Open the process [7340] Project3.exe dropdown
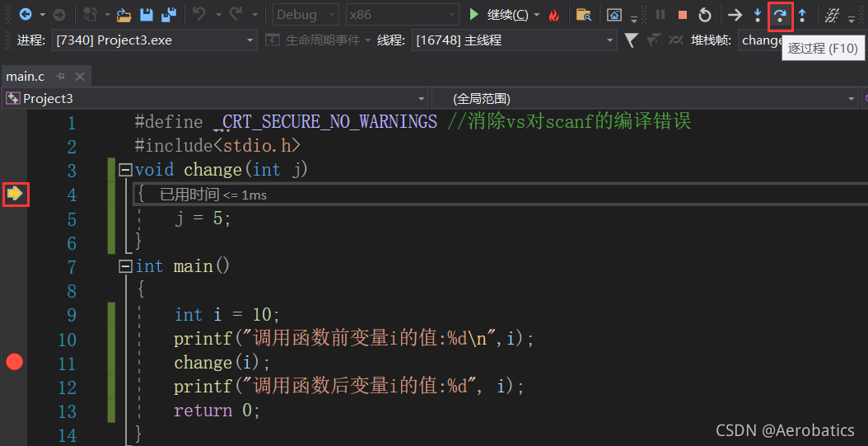The height and width of the screenshot is (446, 868). point(155,40)
